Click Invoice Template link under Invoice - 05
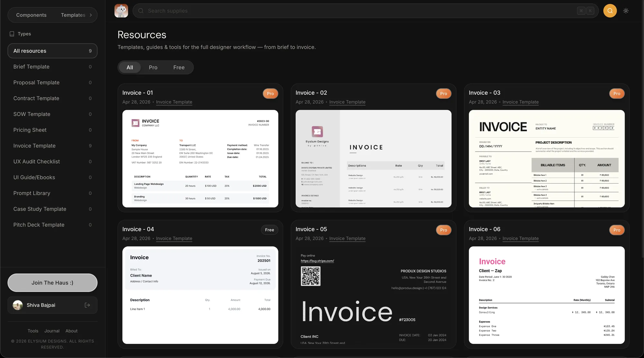The image size is (644, 358). 347,239
